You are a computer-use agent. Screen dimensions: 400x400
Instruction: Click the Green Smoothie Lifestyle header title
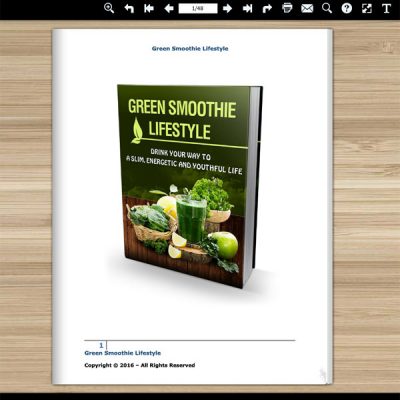pyautogui.click(x=190, y=49)
